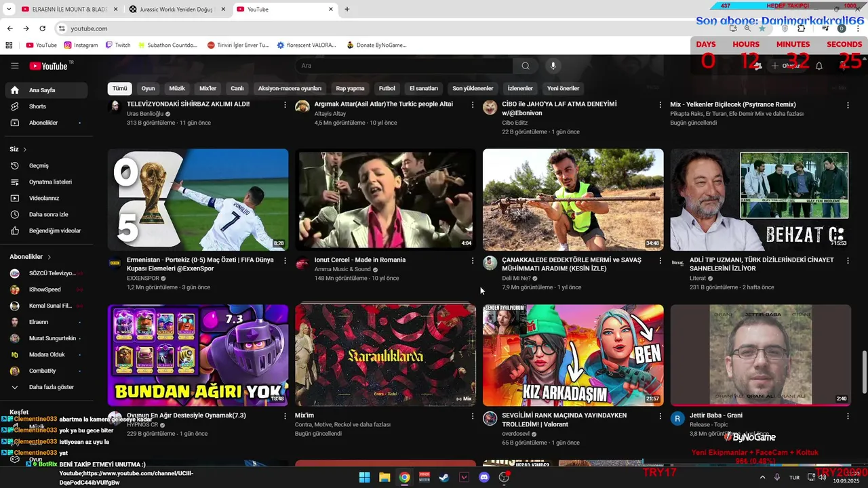This screenshot has width=868, height=488.
Task: Go to the YouTube logo home
Action: 50,66
